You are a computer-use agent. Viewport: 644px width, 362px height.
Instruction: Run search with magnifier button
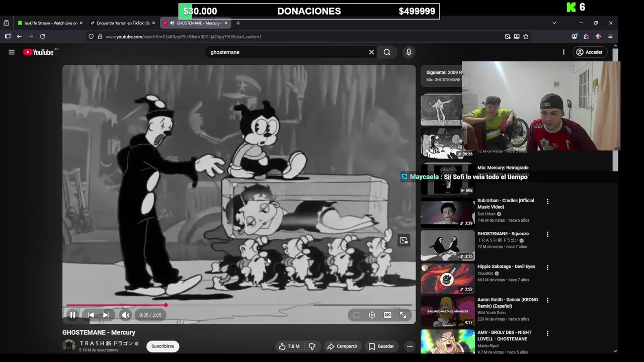point(387,52)
